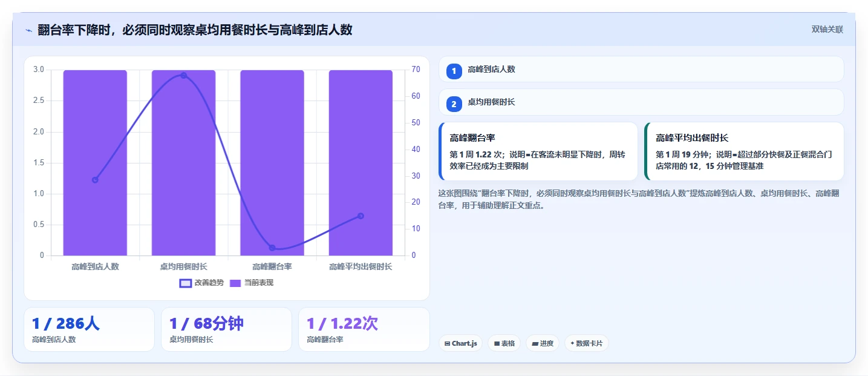Viewport: 868px width, 376px height.
Task: Click the Chart.js tag
Action: (x=460, y=343)
